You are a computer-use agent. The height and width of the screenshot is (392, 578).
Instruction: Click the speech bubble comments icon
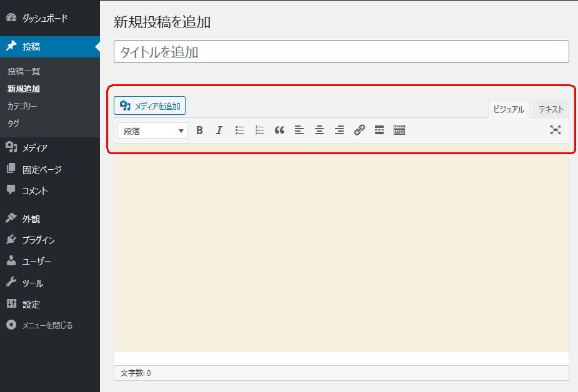point(11,190)
